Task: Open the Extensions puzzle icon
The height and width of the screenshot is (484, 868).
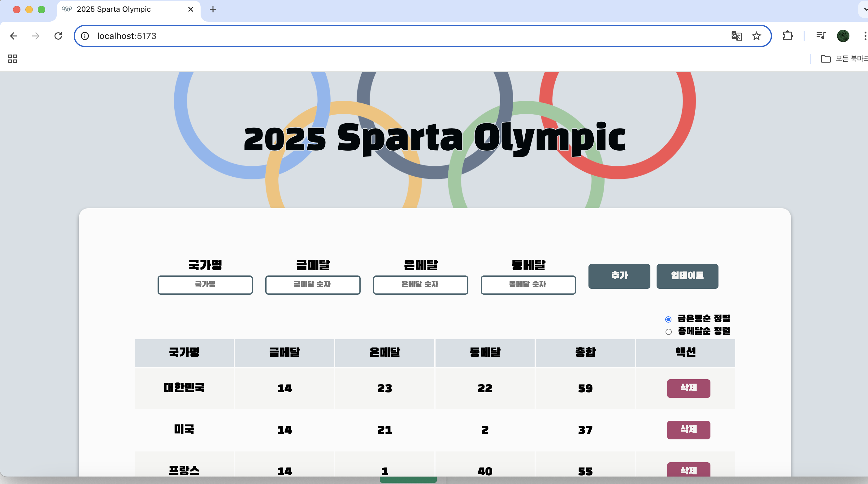Action: (788, 36)
